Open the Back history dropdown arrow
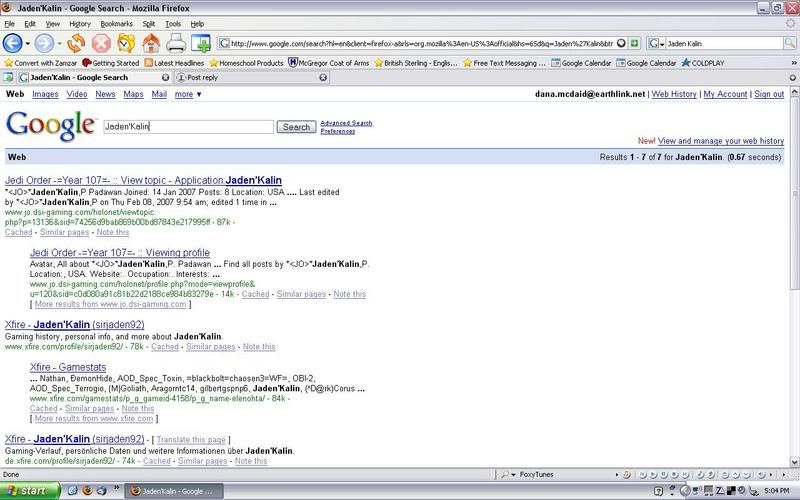800x500 pixels. tap(28, 44)
